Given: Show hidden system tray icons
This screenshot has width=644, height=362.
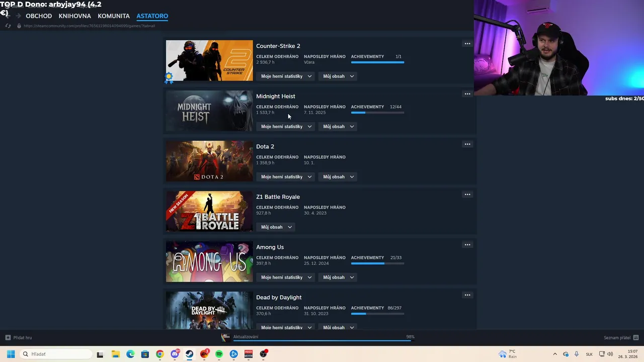Looking at the screenshot, I should [x=555, y=354].
